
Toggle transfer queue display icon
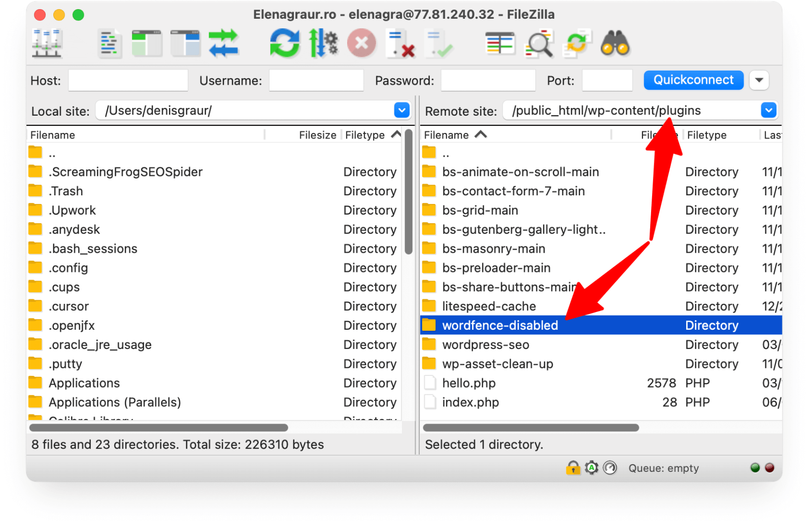(x=223, y=44)
